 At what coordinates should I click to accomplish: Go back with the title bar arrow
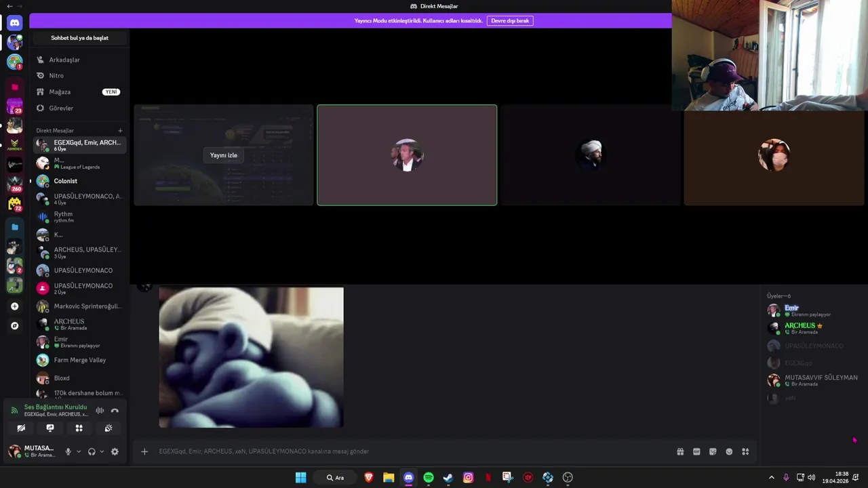9,6
